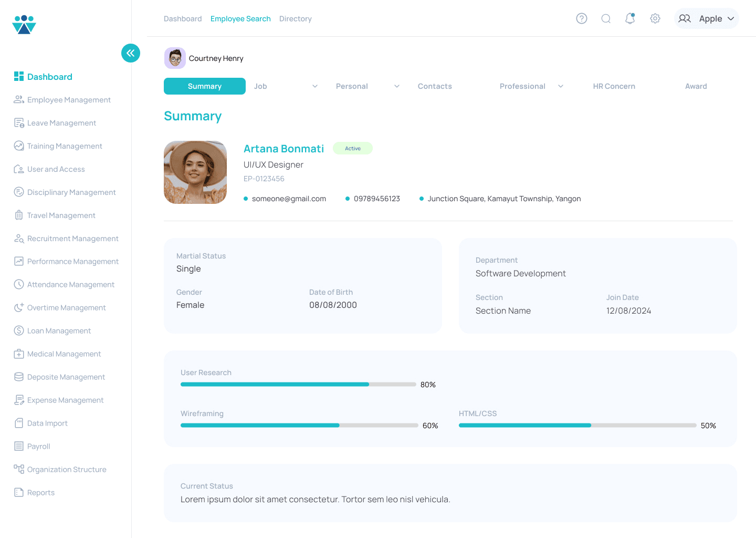Expand the Professional tab dropdown chevron
Image resolution: width=756 pixels, height=538 pixels.
click(x=561, y=86)
